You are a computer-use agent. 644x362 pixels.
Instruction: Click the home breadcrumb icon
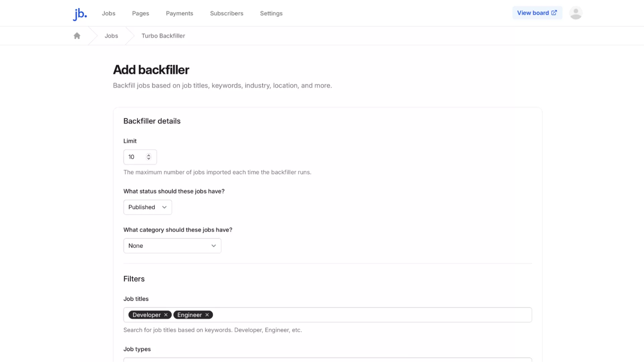[77, 36]
